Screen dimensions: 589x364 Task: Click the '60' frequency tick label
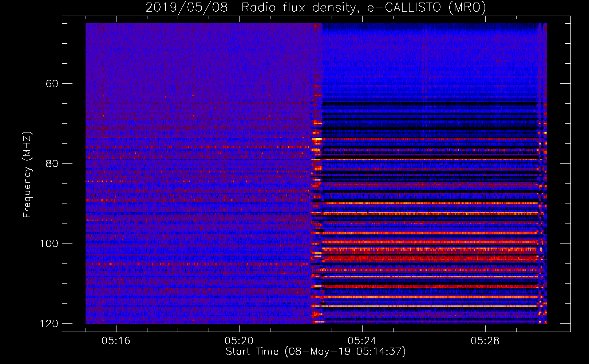pyautogui.click(x=52, y=84)
